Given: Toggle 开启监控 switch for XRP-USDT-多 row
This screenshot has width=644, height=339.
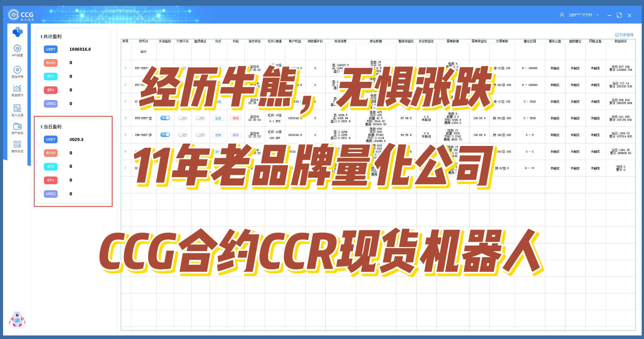Looking at the screenshot, I should 165,135.
